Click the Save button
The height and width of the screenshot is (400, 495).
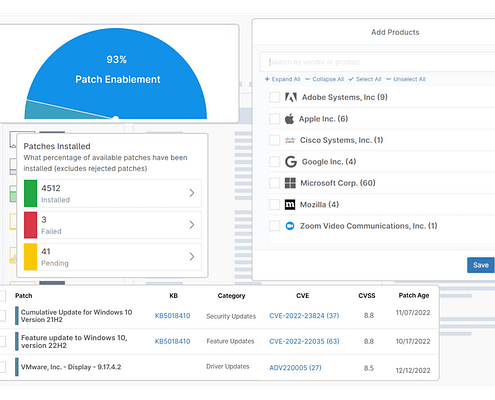click(481, 265)
